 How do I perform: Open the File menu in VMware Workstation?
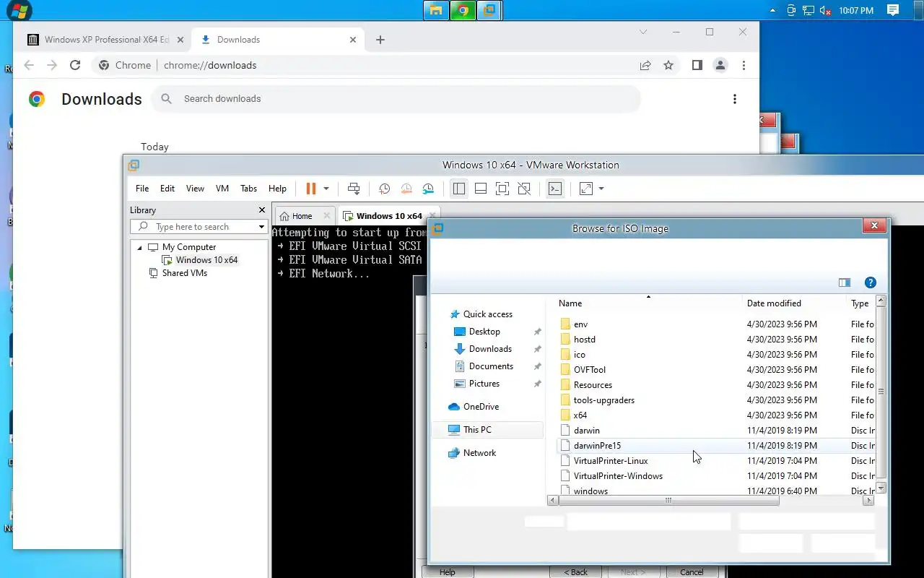142,189
